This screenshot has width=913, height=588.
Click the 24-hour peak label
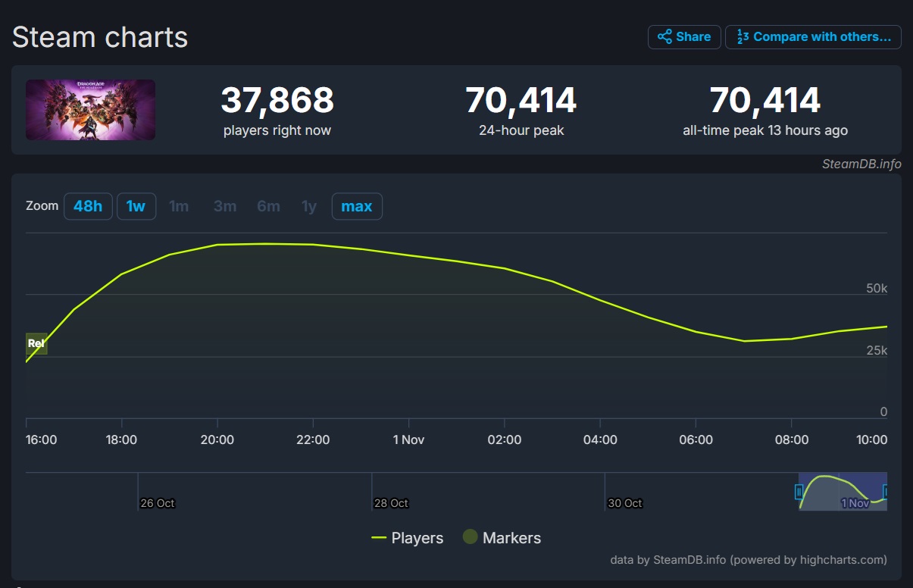(x=521, y=130)
